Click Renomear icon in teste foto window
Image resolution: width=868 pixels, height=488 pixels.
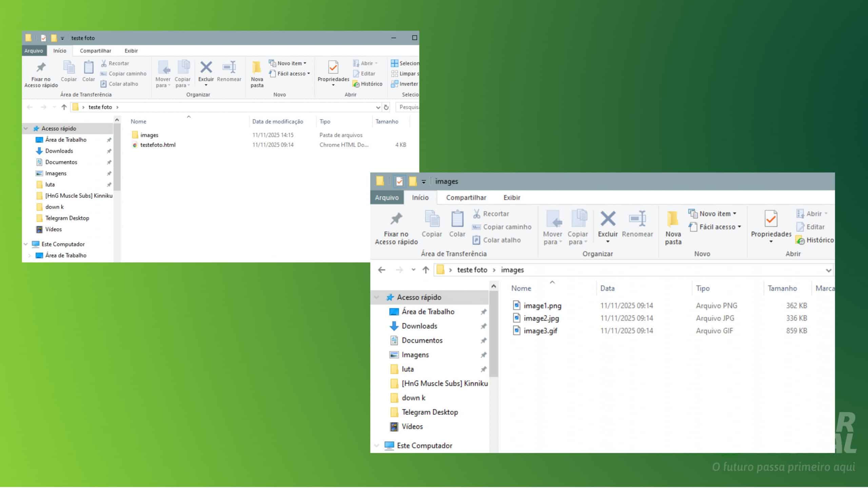[229, 67]
